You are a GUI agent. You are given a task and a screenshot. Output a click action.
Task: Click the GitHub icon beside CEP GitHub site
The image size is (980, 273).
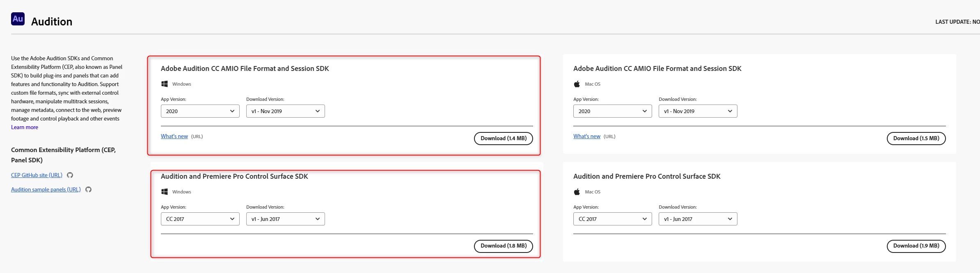coord(70,175)
